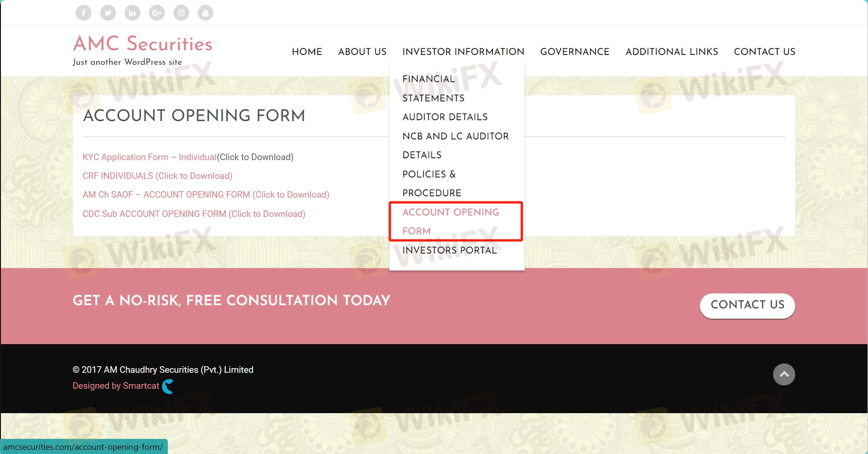Open the LinkedIn social icon
The image size is (868, 454).
click(x=132, y=13)
